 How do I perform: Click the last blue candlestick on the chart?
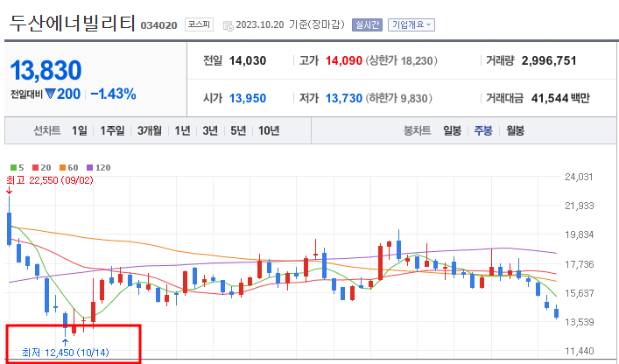click(x=557, y=312)
